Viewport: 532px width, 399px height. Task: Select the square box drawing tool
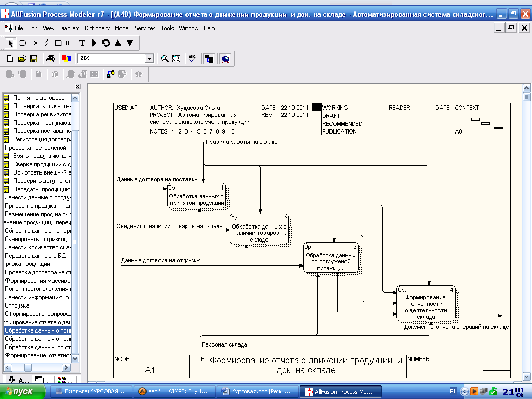[58, 43]
